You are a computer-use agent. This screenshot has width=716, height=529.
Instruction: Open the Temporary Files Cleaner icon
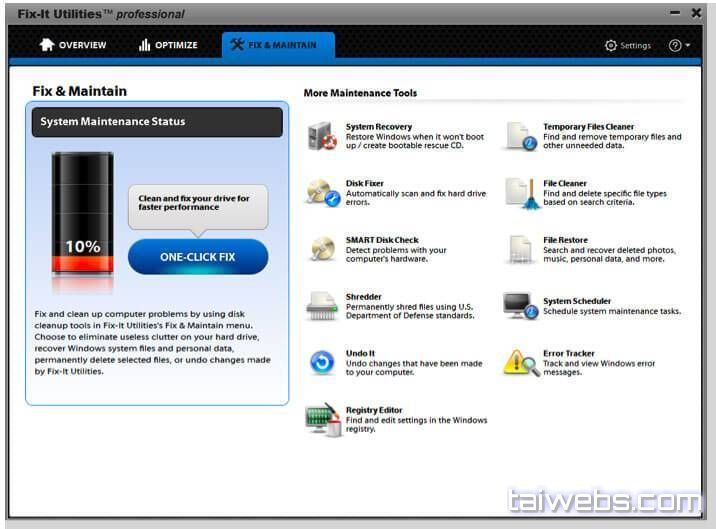[520, 136]
